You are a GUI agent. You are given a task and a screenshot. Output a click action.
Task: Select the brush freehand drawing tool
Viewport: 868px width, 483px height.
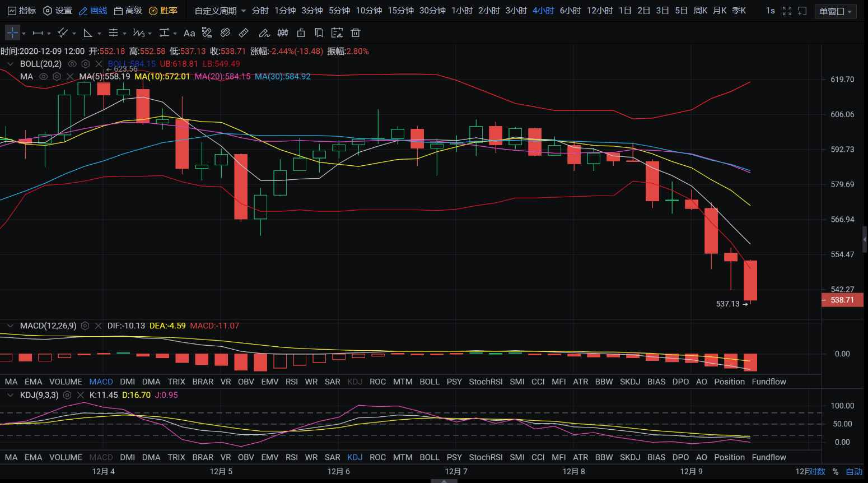coord(264,33)
